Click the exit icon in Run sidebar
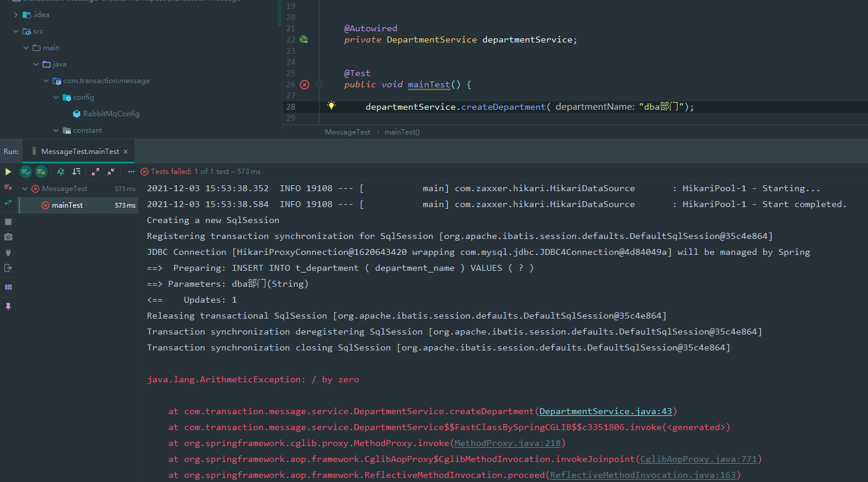868x482 pixels. 8,268
